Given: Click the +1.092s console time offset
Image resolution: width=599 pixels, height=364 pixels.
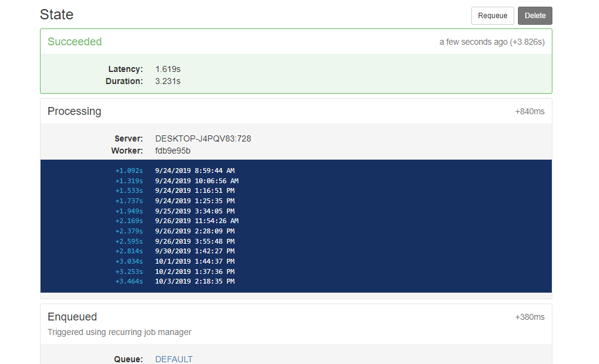Looking at the screenshot, I should 129,171.
